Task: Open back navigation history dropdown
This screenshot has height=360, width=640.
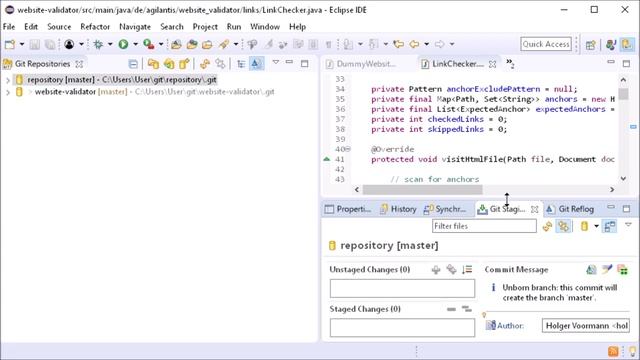Action: tap(427, 44)
